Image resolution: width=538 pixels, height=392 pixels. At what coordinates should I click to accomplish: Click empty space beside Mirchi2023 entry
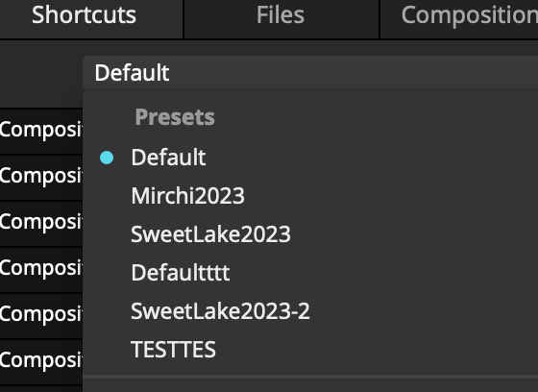coord(391,196)
